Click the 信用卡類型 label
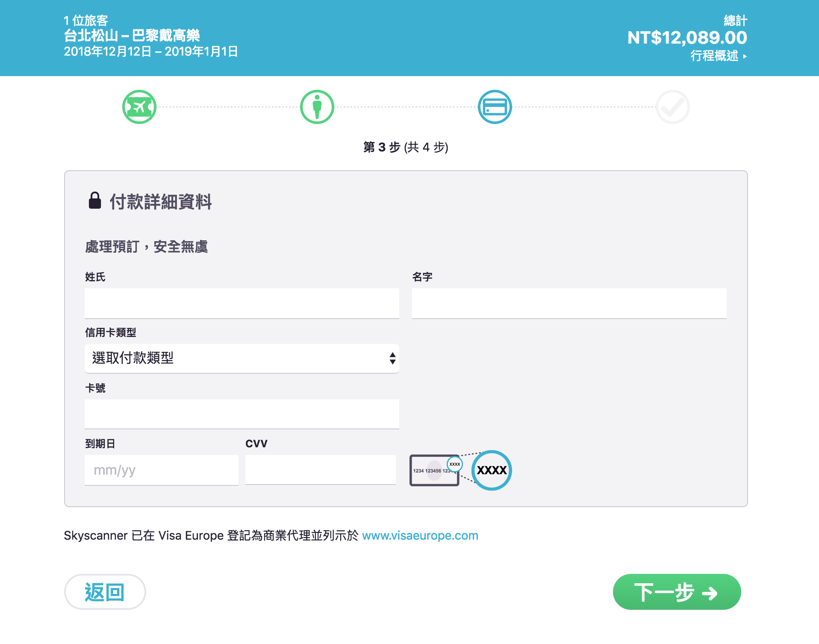 tap(111, 332)
